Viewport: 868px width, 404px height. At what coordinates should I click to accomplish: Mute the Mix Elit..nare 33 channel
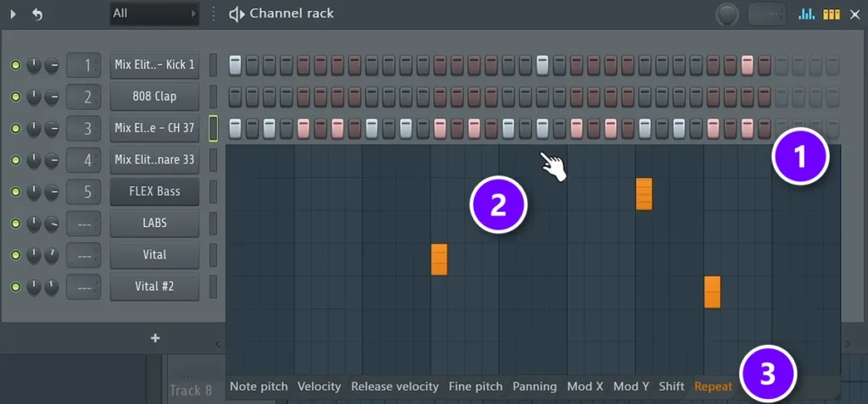click(x=15, y=160)
